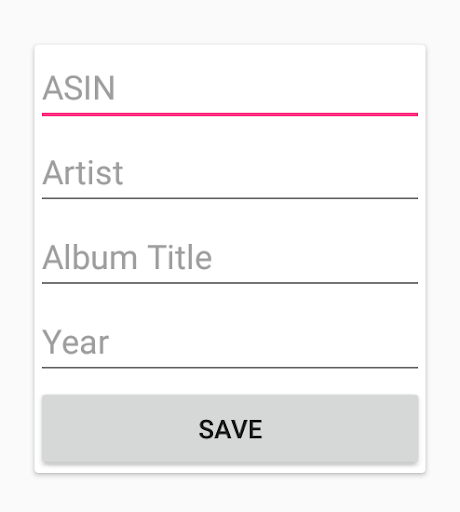Click the pink underline beneath ASIN
460x512 pixels.
pos(230,114)
